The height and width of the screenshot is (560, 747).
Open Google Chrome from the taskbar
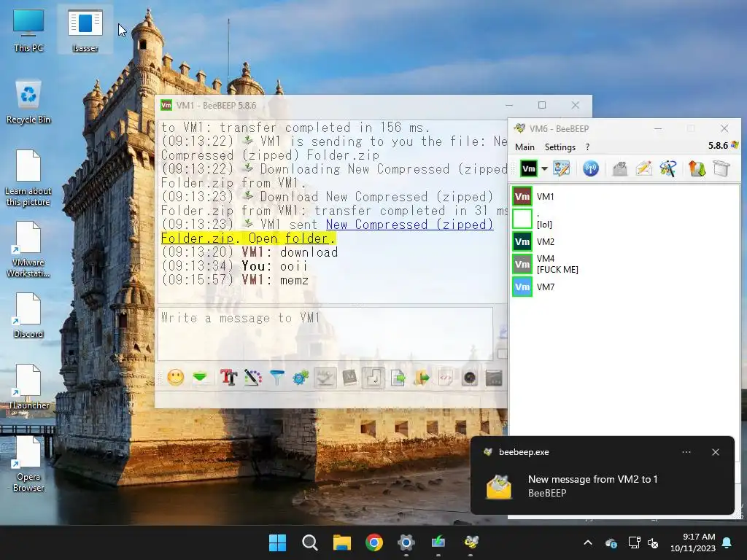coord(374,542)
